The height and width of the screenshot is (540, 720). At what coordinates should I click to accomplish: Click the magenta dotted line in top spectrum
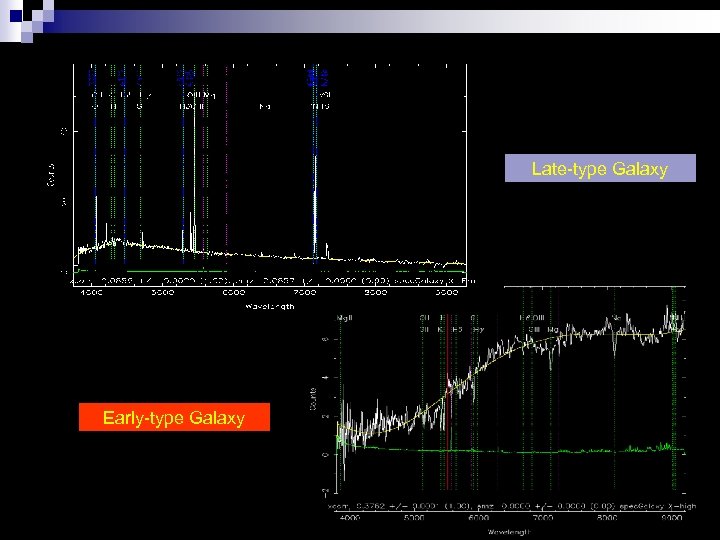click(226, 165)
